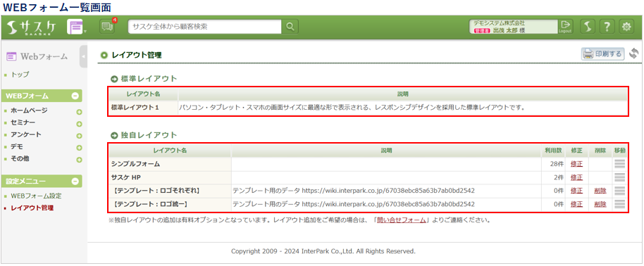Select レイアウト管理 in settings menu
Screen dimensions: 644x266
(x=32, y=208)
